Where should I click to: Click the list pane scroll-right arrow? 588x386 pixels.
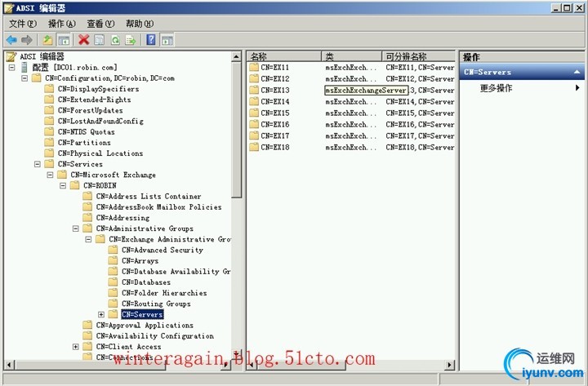(x=450, y=364)
